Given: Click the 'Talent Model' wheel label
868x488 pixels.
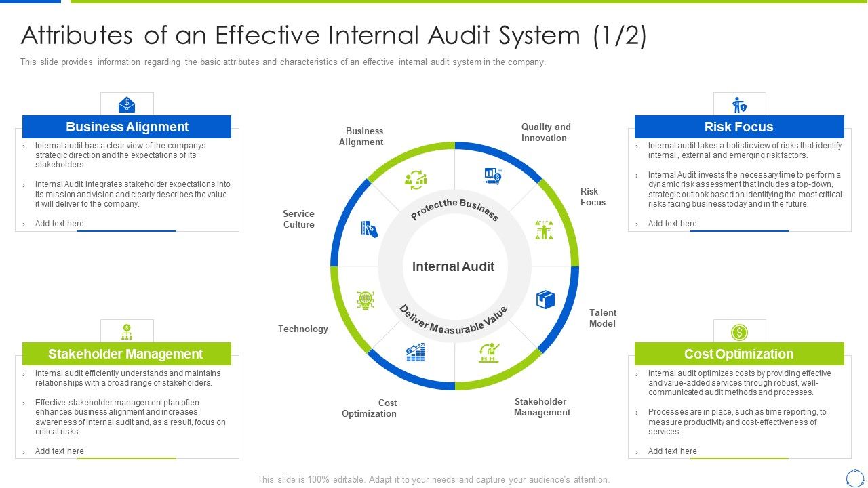Looking at the screenshot, I should coord(603,318).
